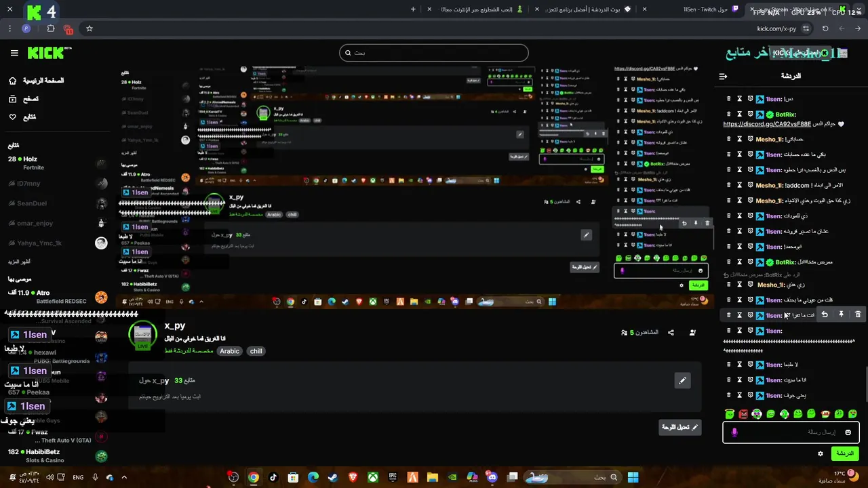The height and width of the screenshot is (488, 868).
Task: Click the تعديل اللوحة button
Action: [680, 427]
